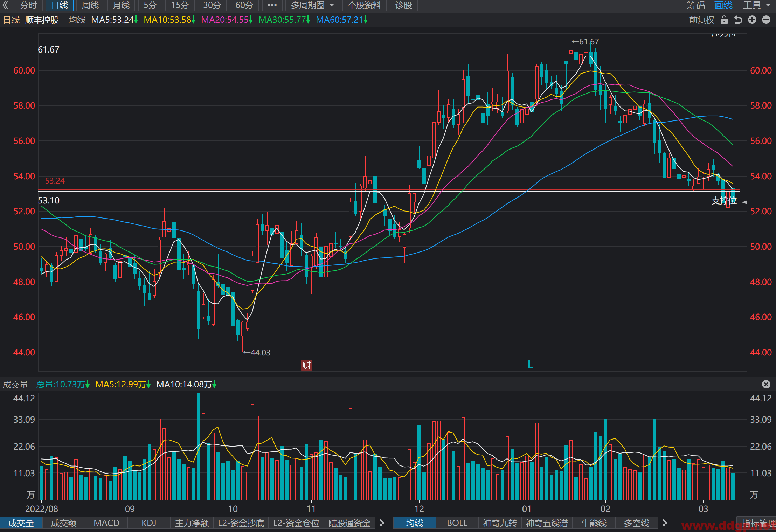Toggle the lock icon beside 前复权

pos(724,20)
